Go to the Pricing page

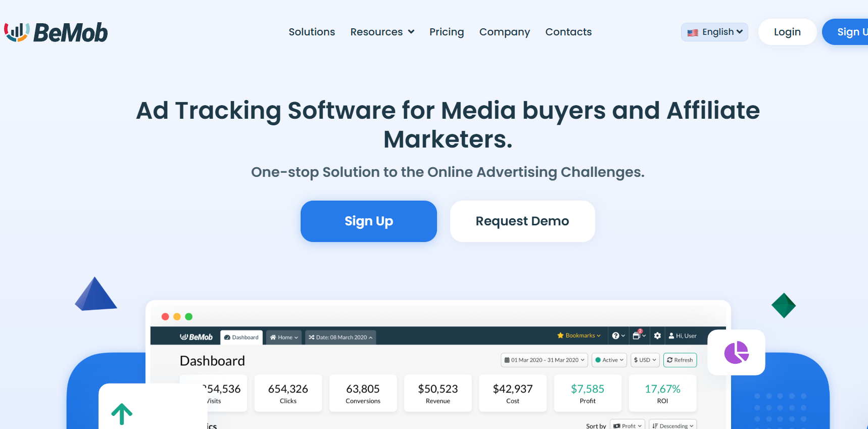point(447,32)
